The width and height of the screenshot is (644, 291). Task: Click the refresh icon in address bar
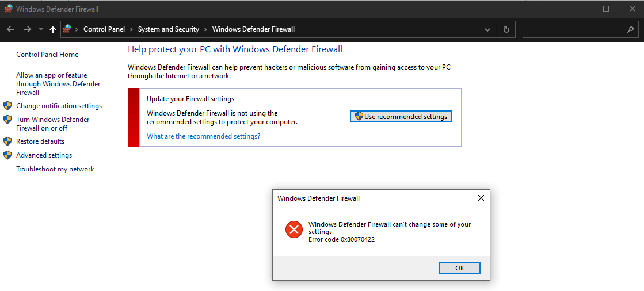(x=506, y=29)
